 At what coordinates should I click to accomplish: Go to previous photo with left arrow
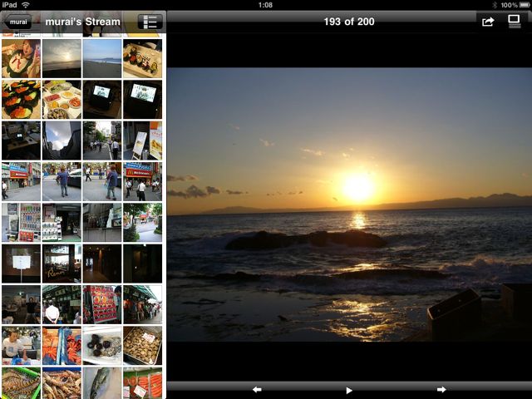click(257, 390)
